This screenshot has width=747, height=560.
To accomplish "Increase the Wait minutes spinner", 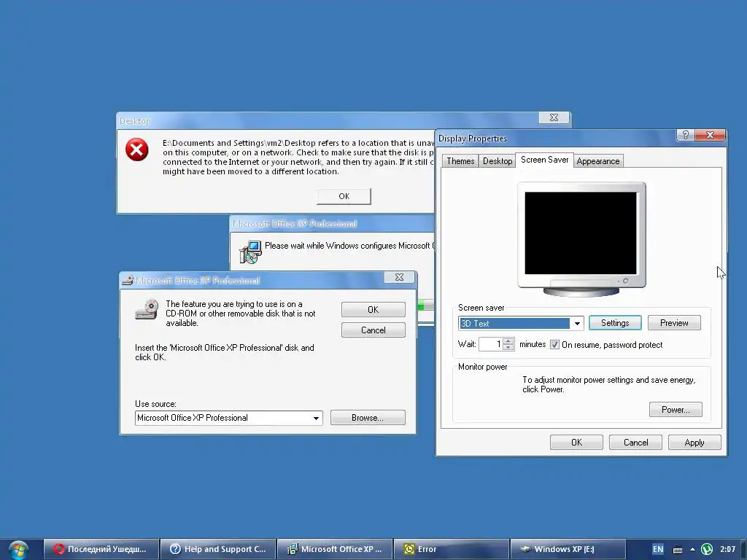I will (x=508, y=341).
